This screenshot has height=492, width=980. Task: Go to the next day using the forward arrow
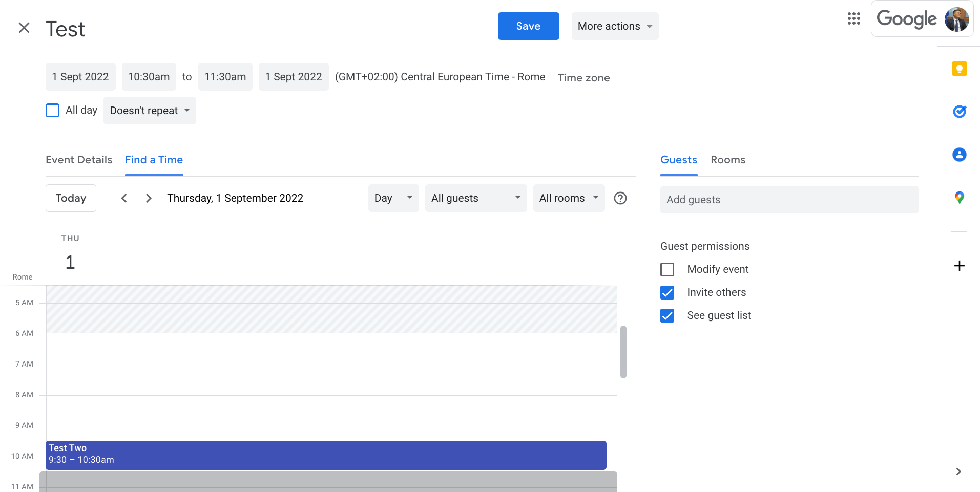click(x=148, y=198)
